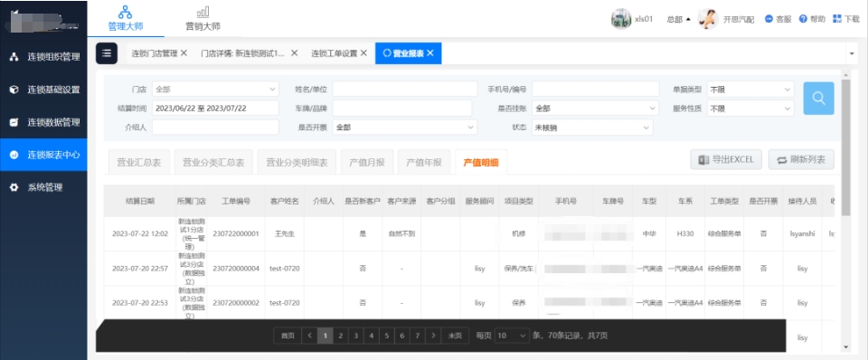Click the 结算时间 date range field
The width and height of the screenshot is (868, 360).
(x=215, y=109)
